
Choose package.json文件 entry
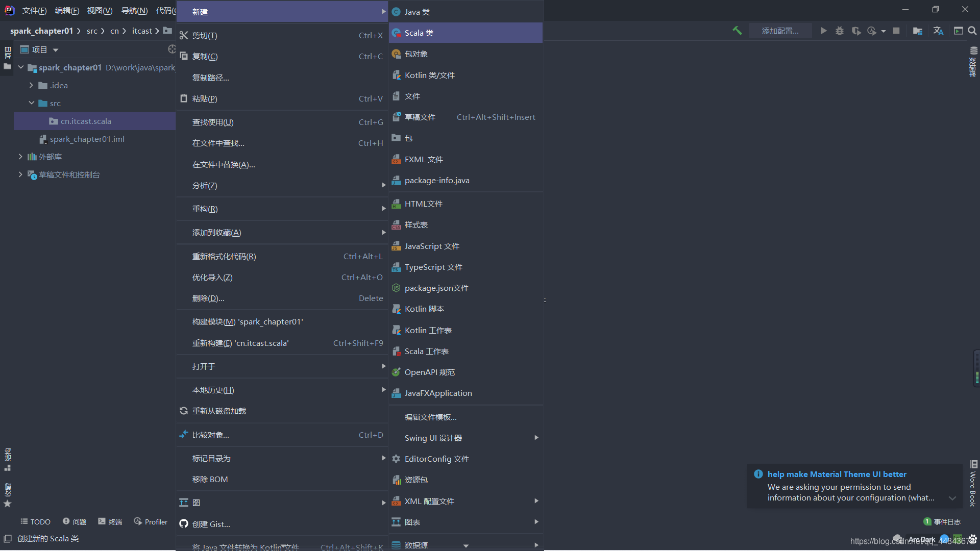(465, 288)
